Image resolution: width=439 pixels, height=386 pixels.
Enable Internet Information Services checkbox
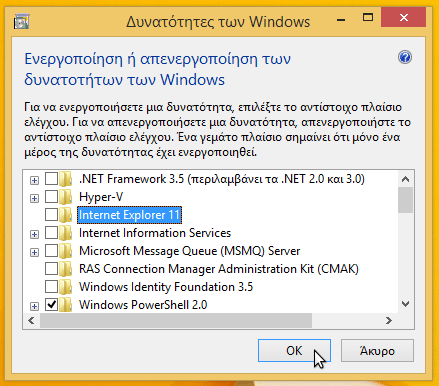tap(51, 233)
